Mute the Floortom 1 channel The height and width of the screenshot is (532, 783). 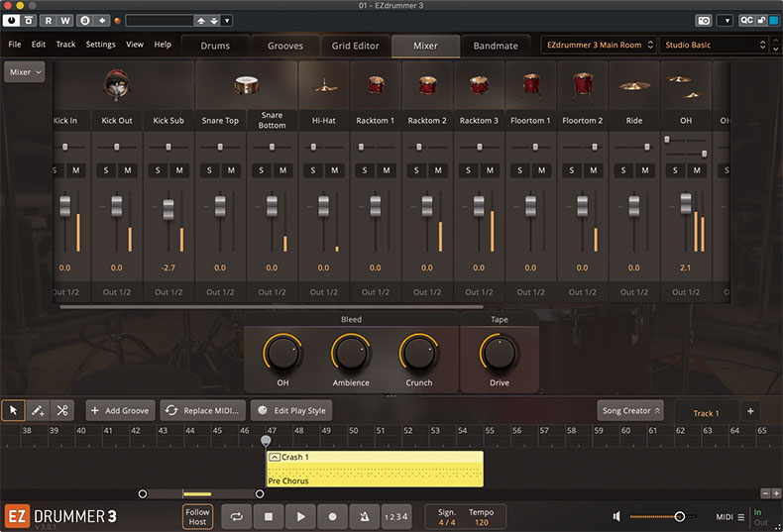[x=542, y=170]
